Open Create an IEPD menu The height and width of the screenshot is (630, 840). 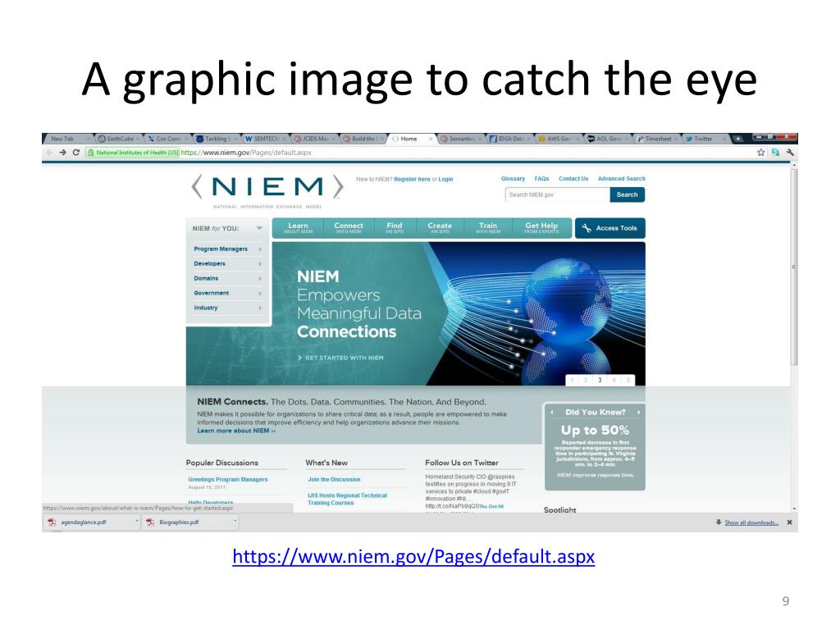pyautogui.click(x=440, y=228)
